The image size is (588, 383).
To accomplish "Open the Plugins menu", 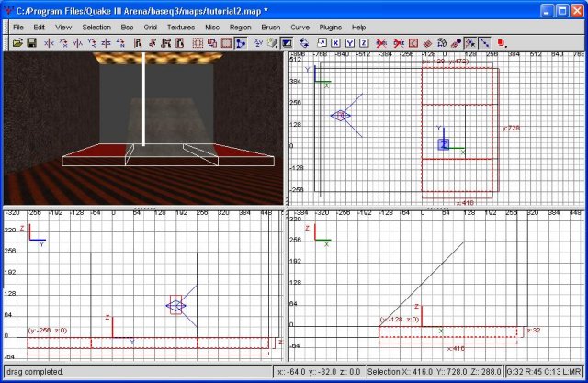I will pyautogui.click(x=331, y=28).
